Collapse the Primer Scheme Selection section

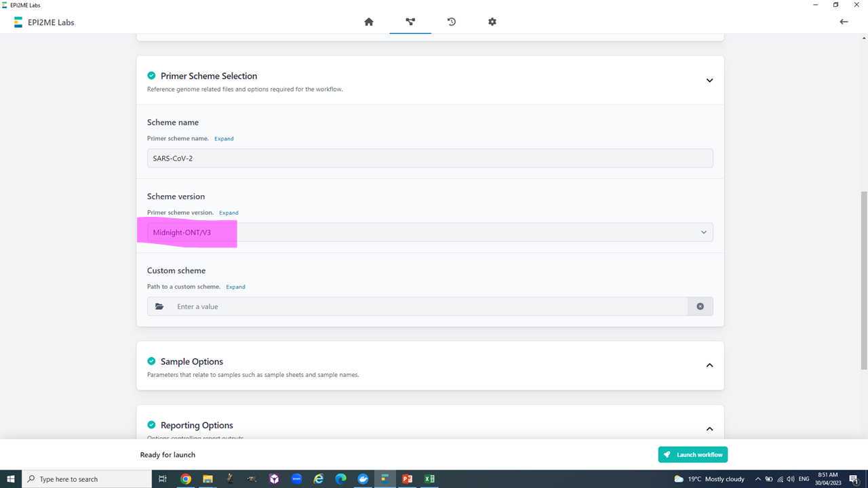pos(709,81)
